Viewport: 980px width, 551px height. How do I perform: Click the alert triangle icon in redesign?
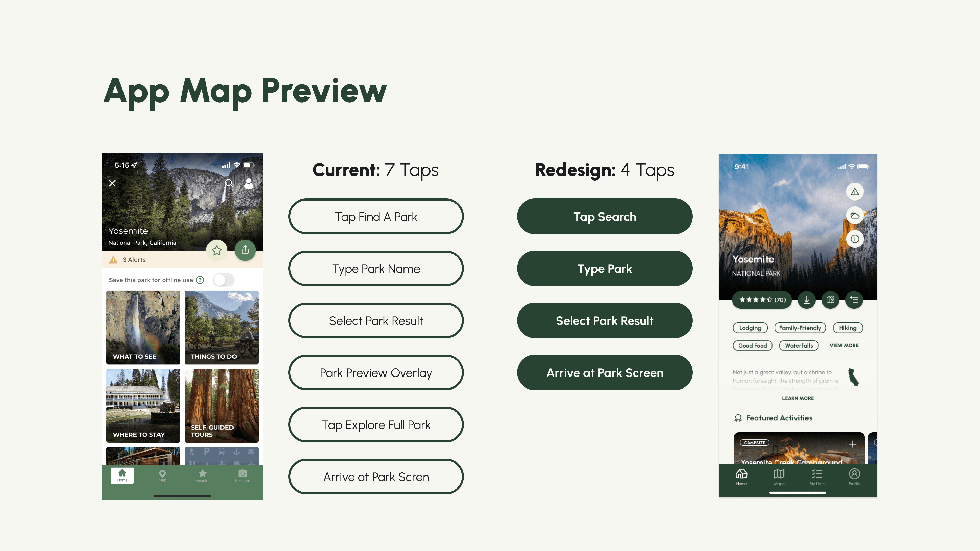854,192
